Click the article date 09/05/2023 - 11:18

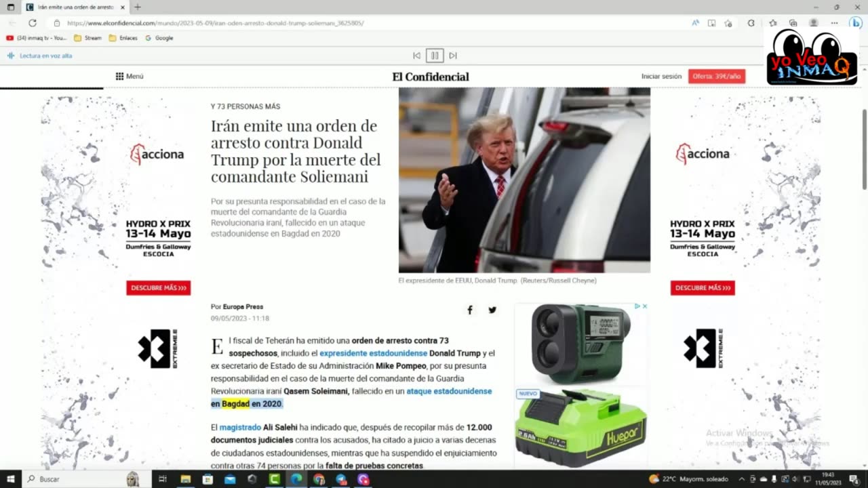pyautogui.click(x=240, y=318)
